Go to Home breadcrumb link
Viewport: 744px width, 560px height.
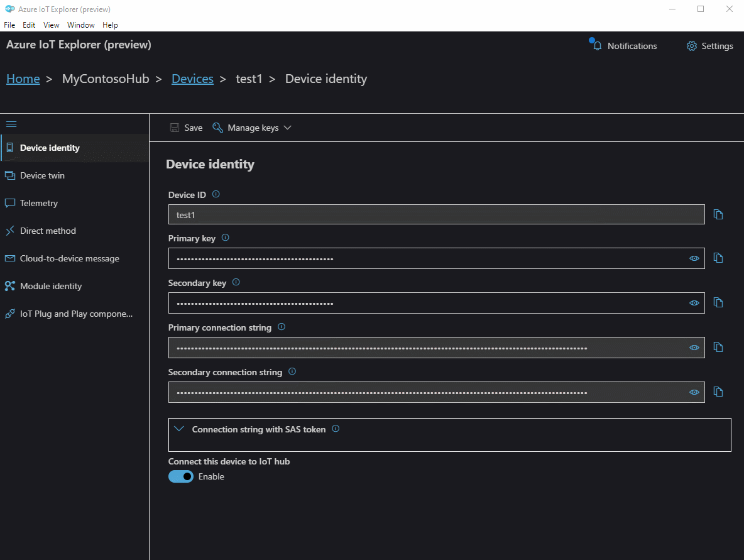click(23, 79)
